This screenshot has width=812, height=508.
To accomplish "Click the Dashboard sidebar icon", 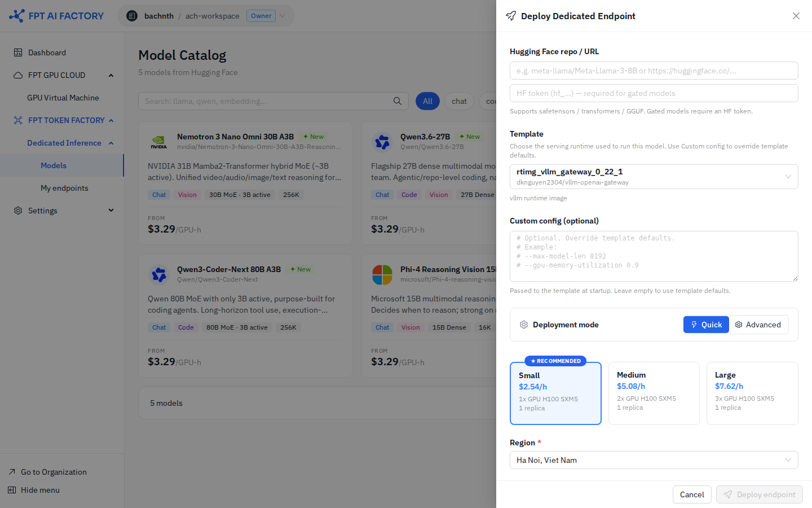I will [x=18, y=52].
